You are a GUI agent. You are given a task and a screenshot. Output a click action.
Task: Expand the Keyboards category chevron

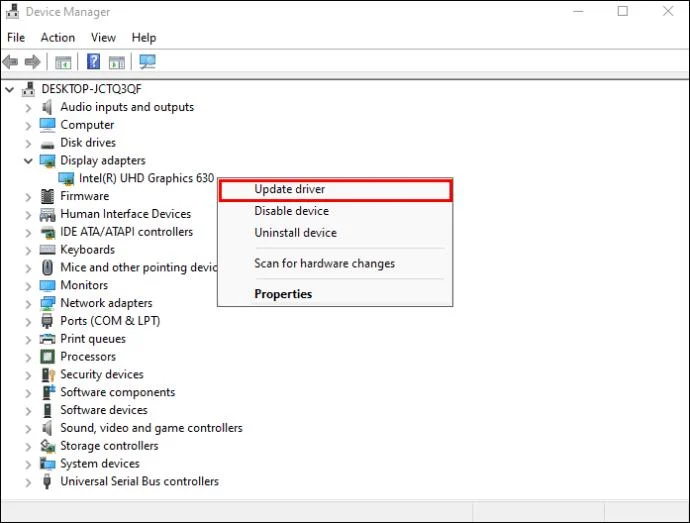[x=28, y=250]
